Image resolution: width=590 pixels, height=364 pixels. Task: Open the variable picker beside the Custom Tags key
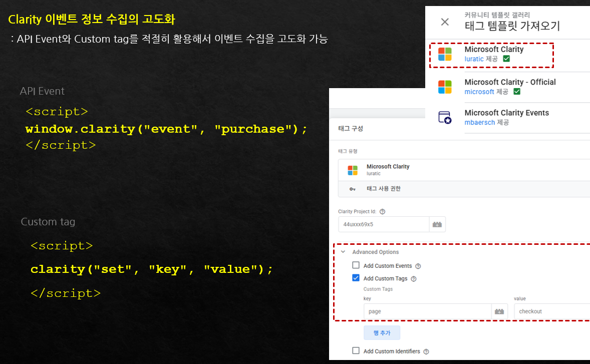[x=499, y=311]
